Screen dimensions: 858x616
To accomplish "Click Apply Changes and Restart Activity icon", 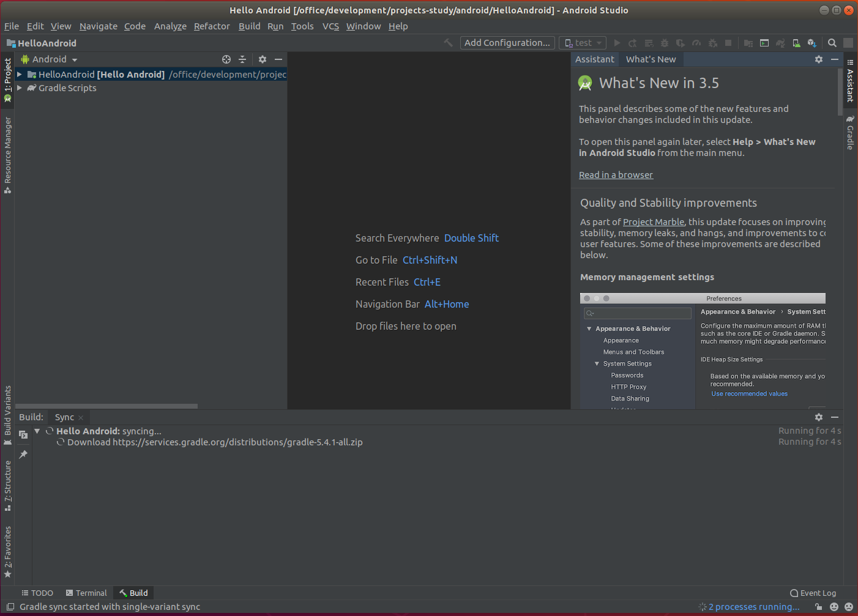I will (633, 43).
